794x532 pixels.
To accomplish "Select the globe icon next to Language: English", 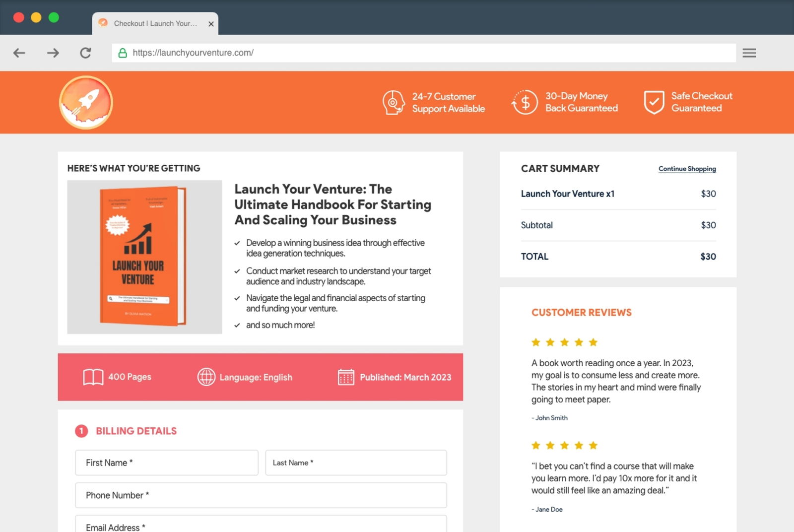I will (x=206, y=377).
